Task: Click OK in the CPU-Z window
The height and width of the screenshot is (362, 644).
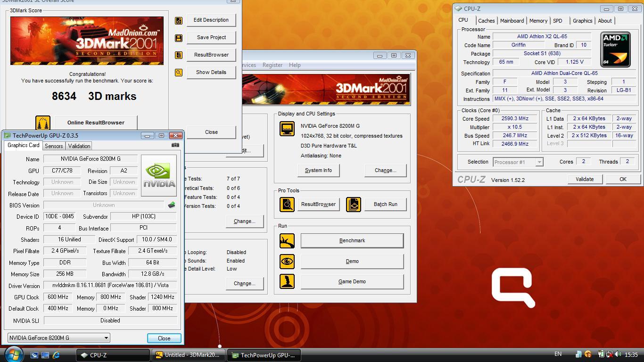Action: click(x=623, y=179)
